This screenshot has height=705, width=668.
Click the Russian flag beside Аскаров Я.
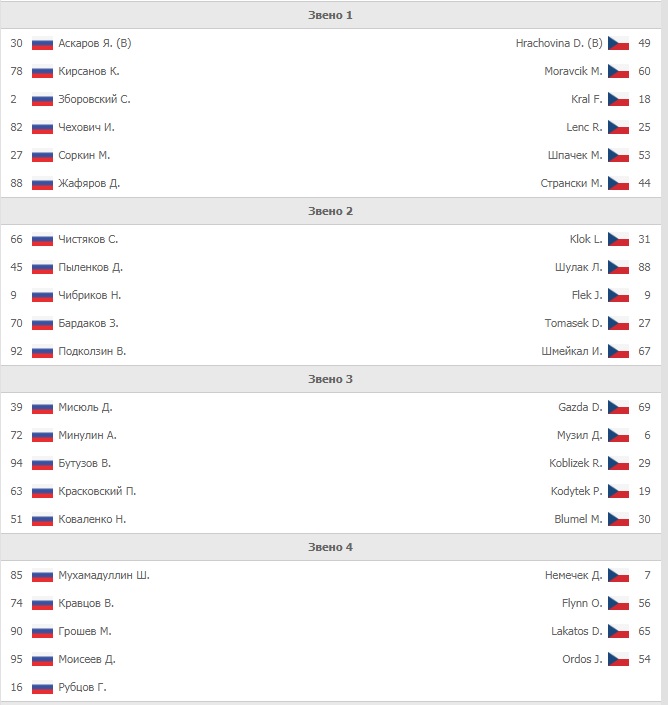(x=42, y=43)
